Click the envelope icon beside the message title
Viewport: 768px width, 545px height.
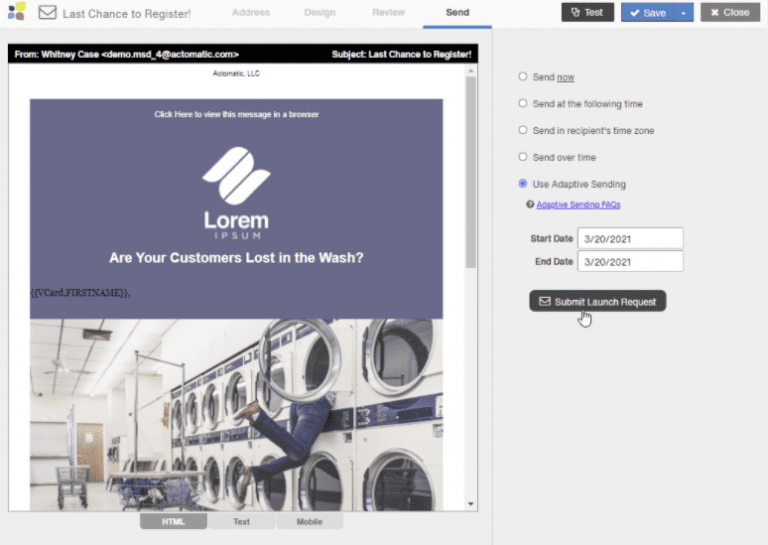47,13
